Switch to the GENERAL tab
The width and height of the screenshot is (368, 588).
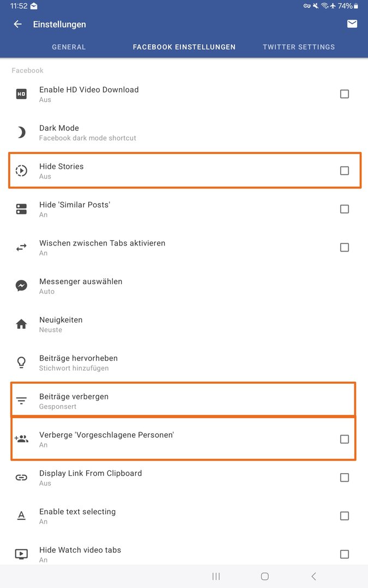coord(69,47)
